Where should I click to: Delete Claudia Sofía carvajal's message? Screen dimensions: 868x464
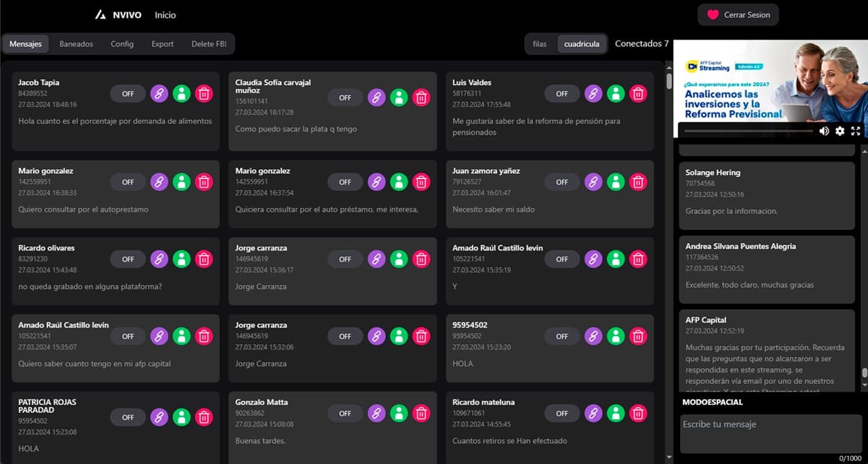(421, 98)
